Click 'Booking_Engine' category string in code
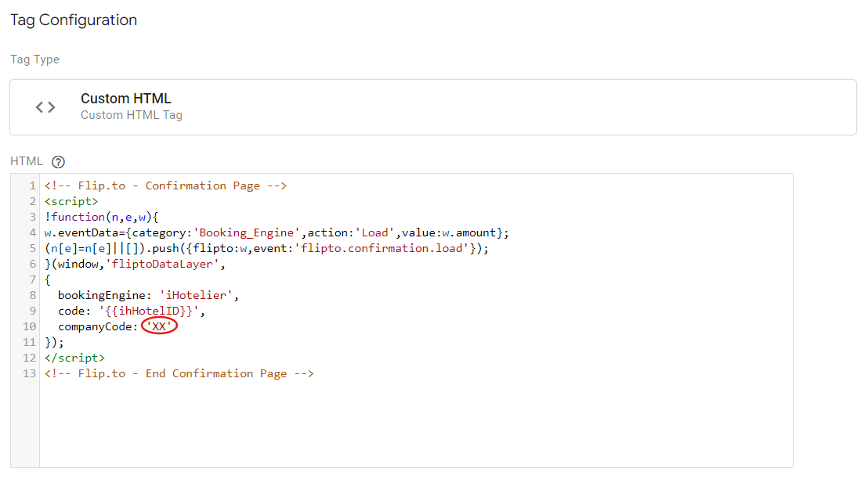Image resolution: width=868 pixels, height=479 pixels. (248, 232)
